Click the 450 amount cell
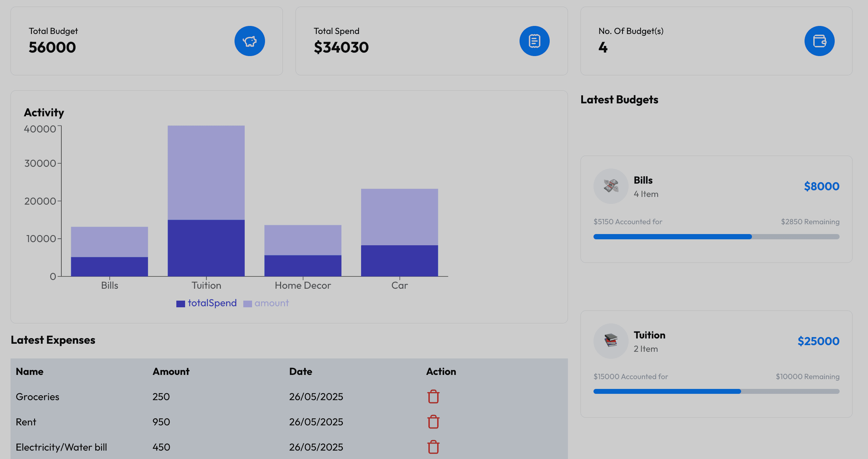 click(x=161, y=447)
